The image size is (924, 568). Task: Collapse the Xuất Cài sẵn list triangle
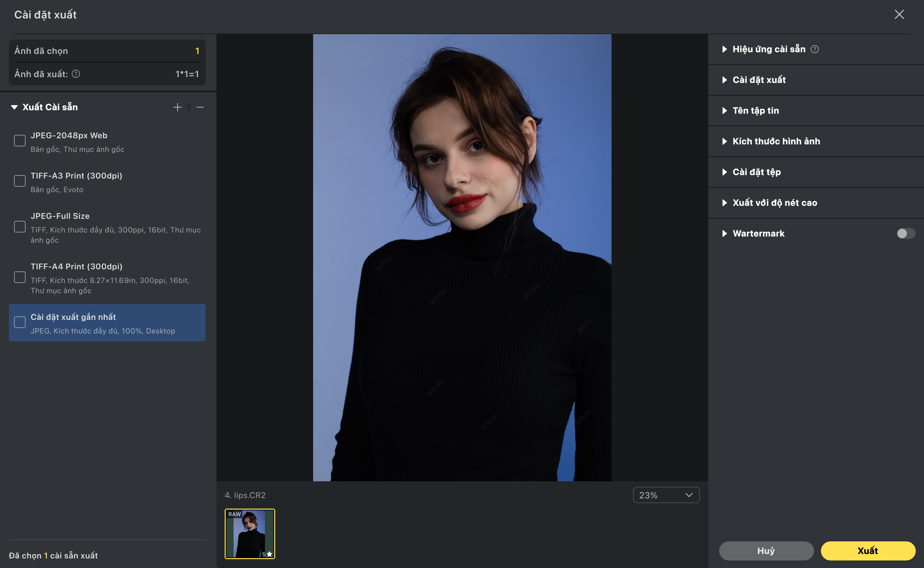point(14,108)
